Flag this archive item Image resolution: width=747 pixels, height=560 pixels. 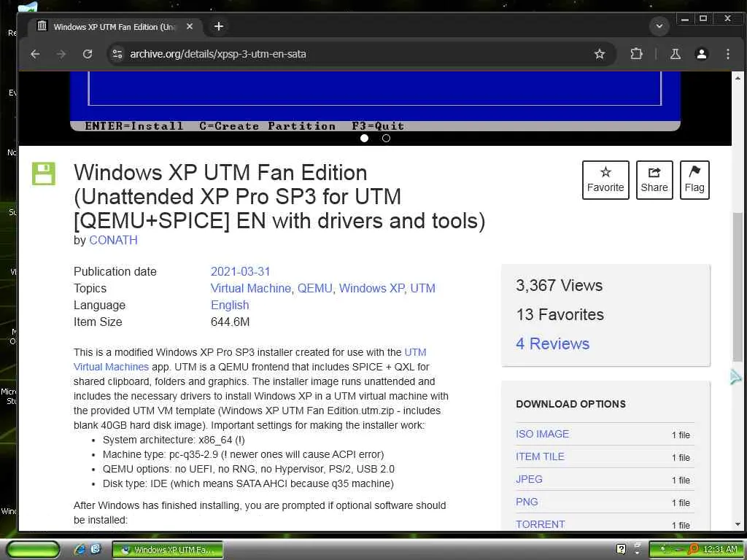tap(694, 179)
